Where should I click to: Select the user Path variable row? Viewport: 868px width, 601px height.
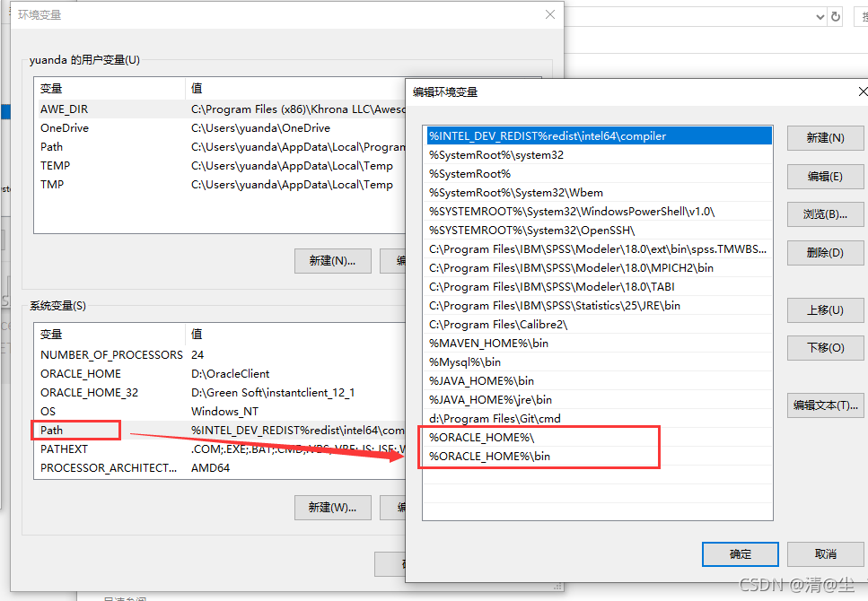220,146
